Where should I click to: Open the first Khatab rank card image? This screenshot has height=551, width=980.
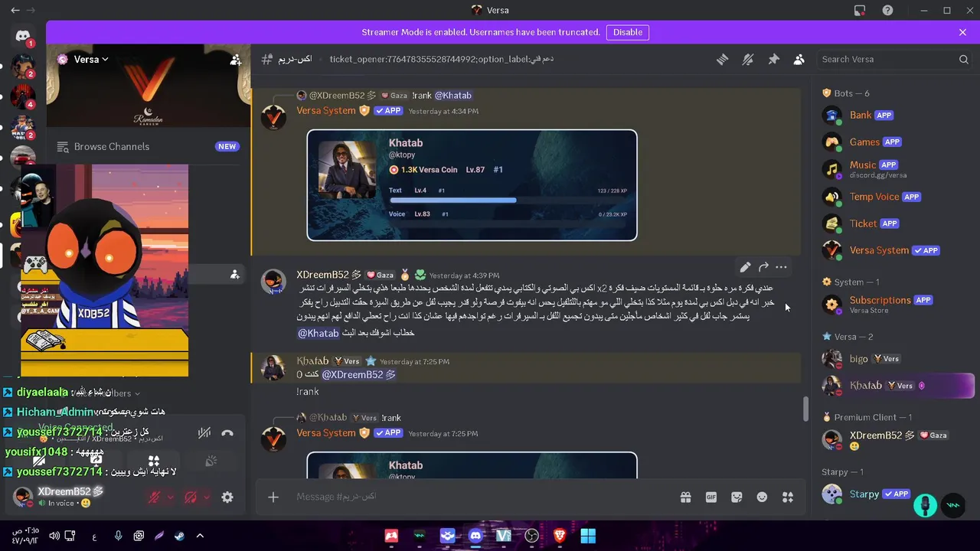(x=472, y=185)
